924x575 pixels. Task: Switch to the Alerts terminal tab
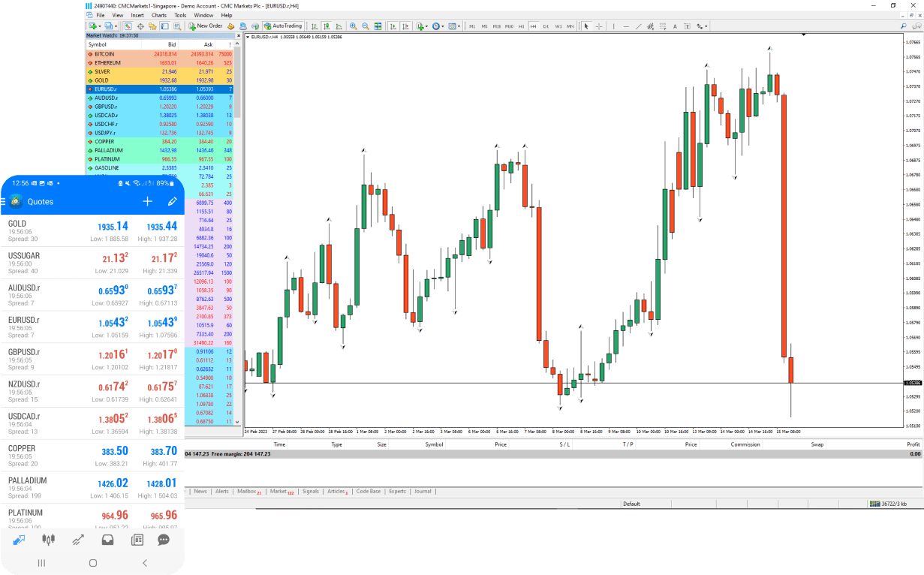click(222, 492)
